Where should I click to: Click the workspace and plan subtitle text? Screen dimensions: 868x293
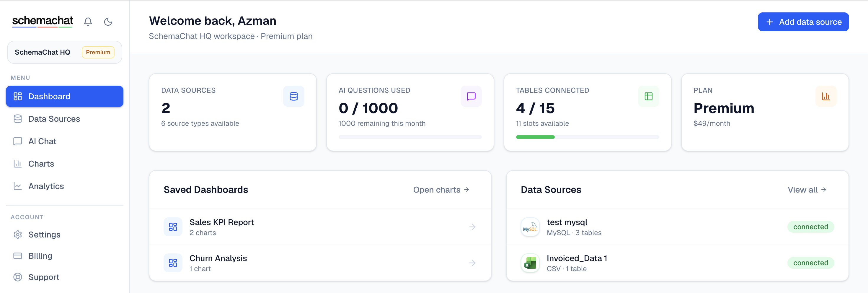coord(231,36)
